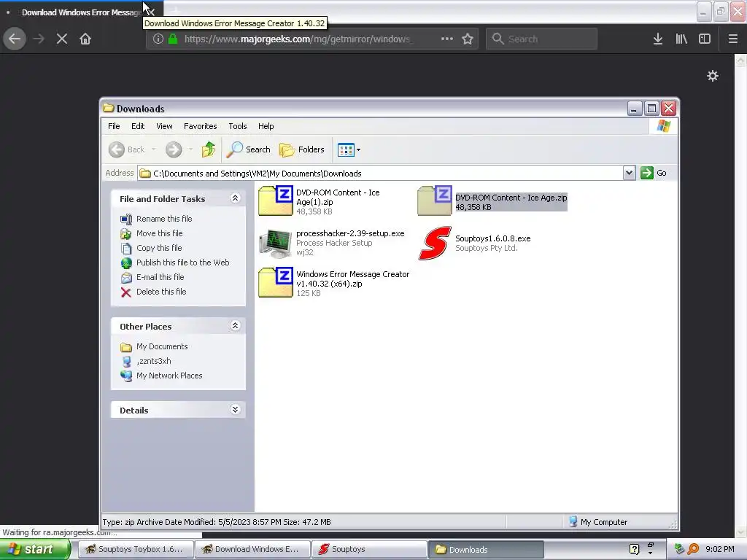
Task: Click the Explorer Search toolbar button
Action: coord(248,149)
